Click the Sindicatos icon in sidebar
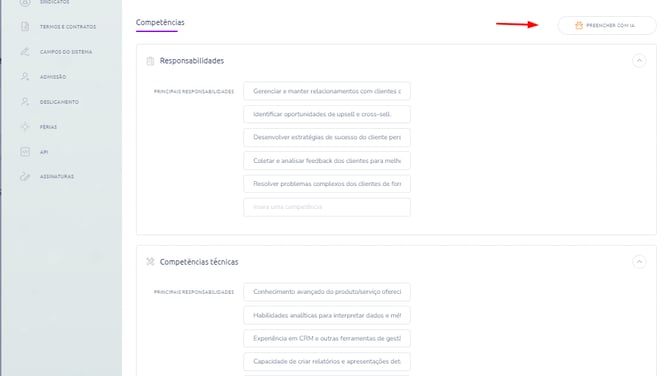Screen dimensions: 670x376 pyautogui.click(x=25, y=3)
